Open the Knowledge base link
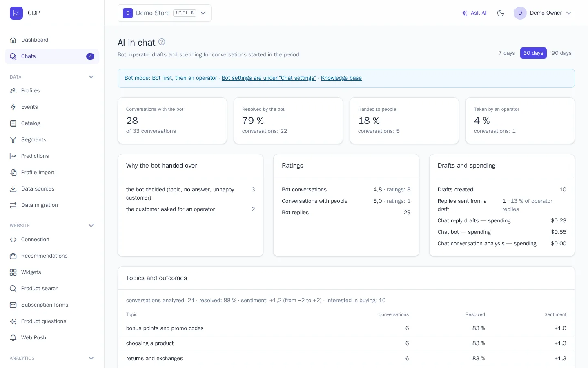Viewport: 588px width, 368px height. [341, 78]
